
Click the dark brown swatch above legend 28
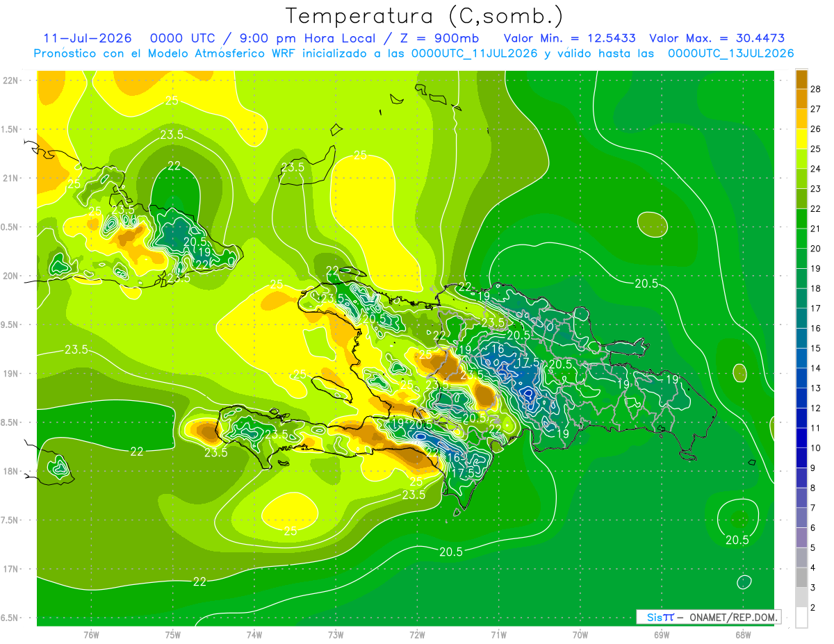tap(801, 79)
